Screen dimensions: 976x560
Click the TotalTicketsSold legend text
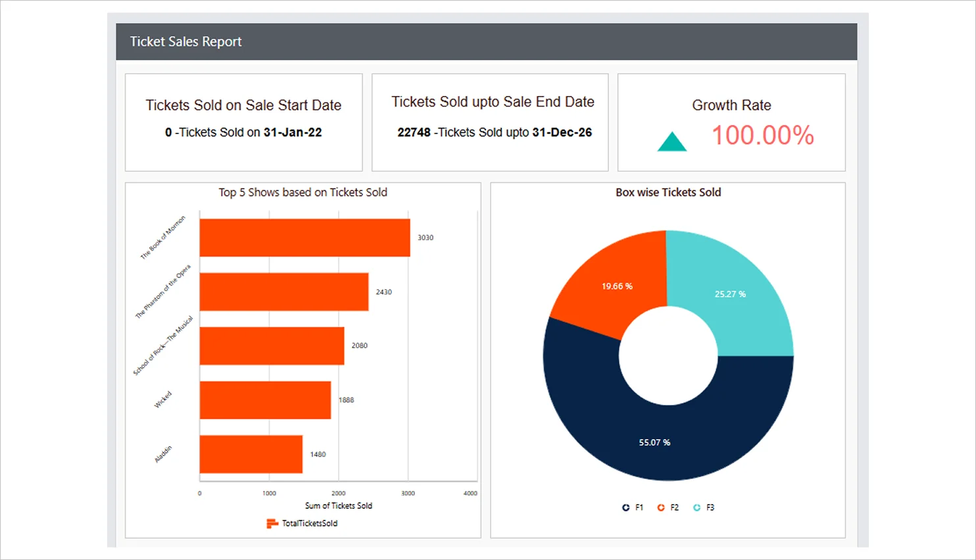(x=310, y=523)
